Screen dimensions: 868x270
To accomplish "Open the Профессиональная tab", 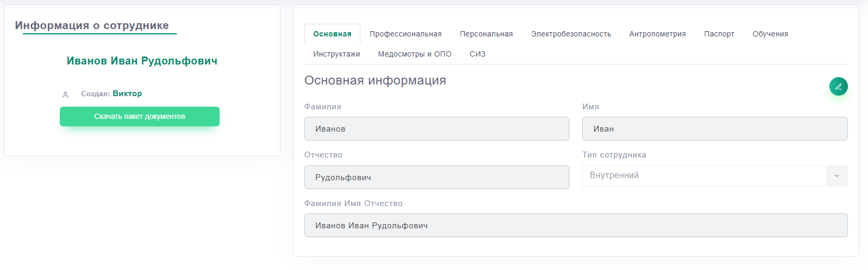I will (x=405, y=34).
